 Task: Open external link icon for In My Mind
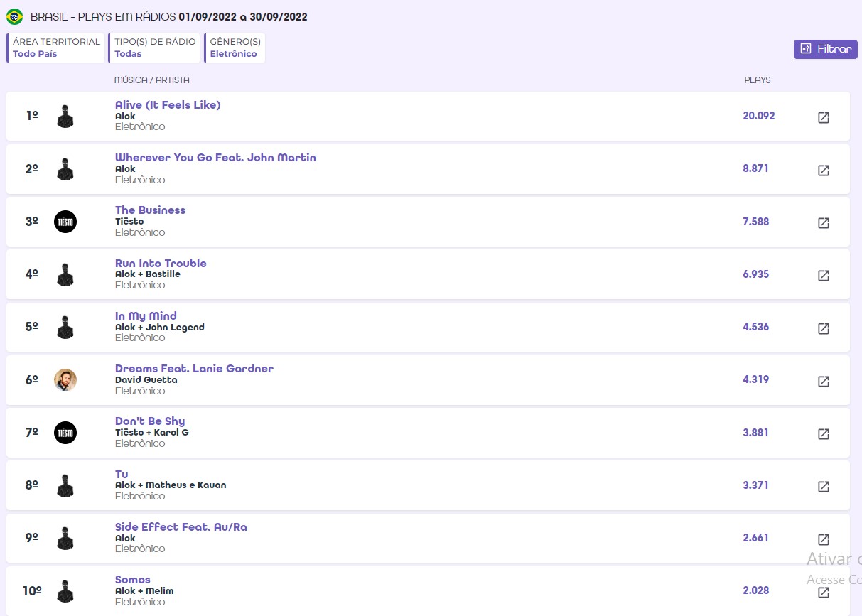point(824,328)
